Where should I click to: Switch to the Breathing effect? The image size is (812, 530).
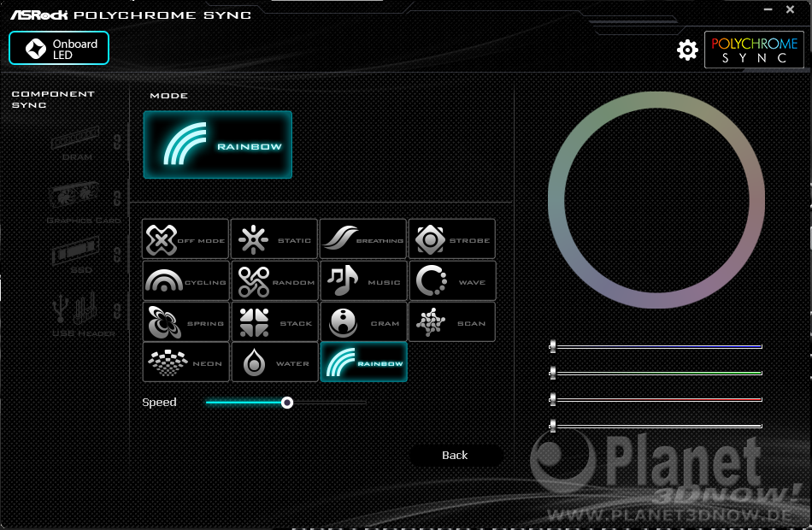point(363,238)
